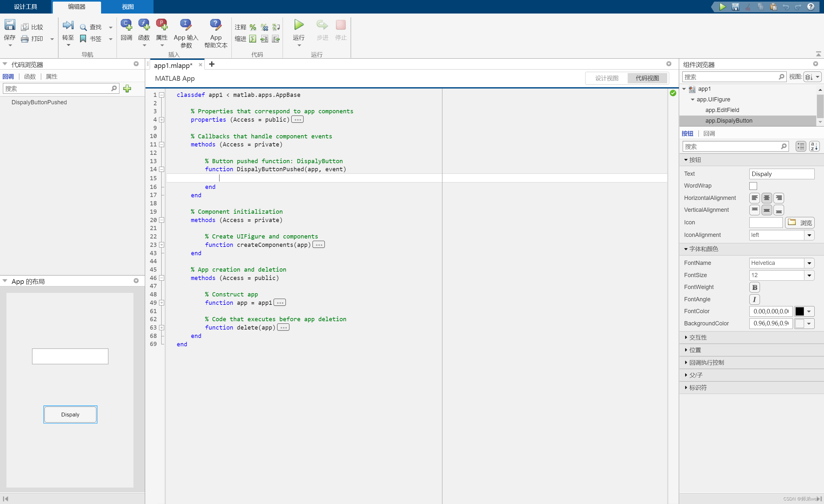
Task: Select app.EditField in the component browser
Action: (722, 110)
